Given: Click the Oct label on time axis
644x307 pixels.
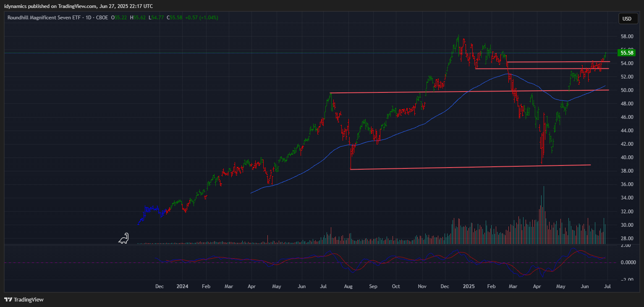Looking at the screenshot, I should (x=395, y=286).
